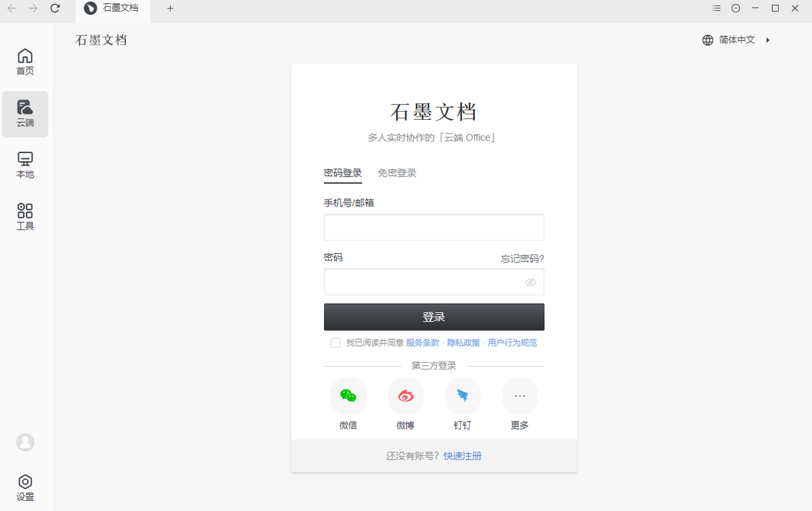Click the user avatar icon in sidebar
The image size is (812, 511).
[25, 442]
